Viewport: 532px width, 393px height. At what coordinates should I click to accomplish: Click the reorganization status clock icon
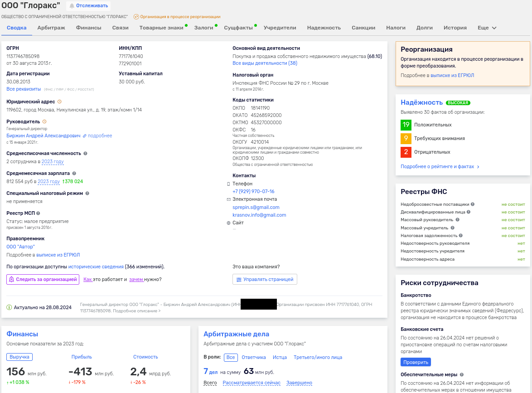click(136, 17)
